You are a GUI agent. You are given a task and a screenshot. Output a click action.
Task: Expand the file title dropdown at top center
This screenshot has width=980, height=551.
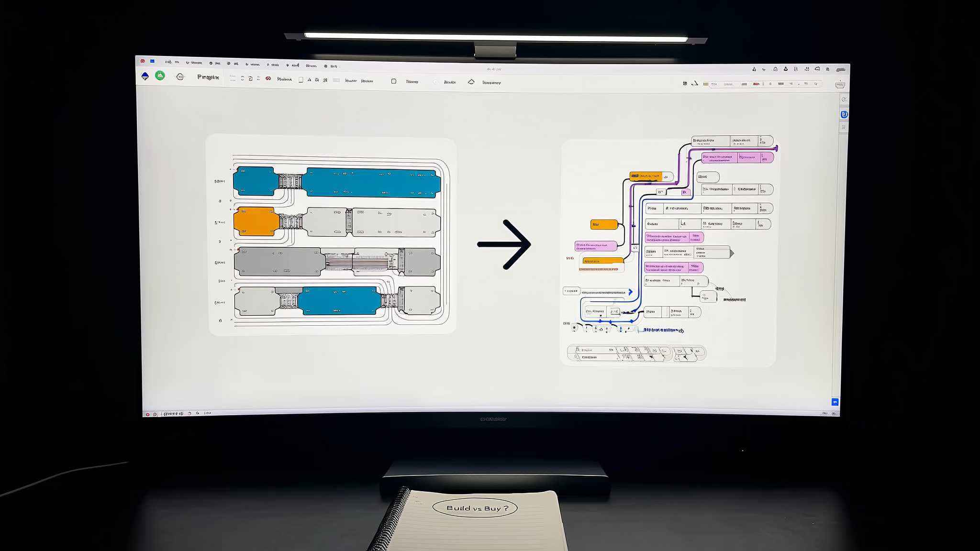[494, 69]
